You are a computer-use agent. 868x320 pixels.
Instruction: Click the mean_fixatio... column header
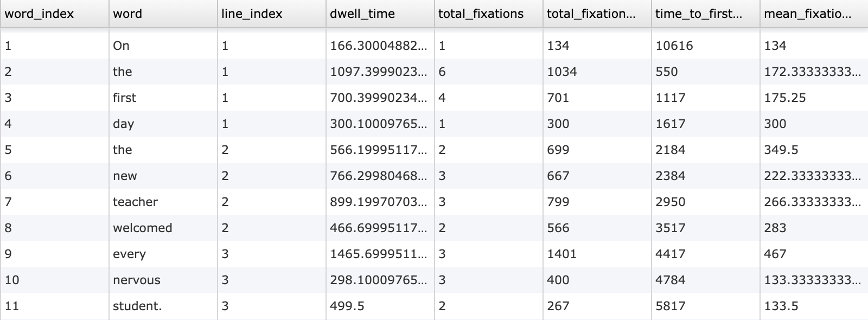[x=814, y=14]
